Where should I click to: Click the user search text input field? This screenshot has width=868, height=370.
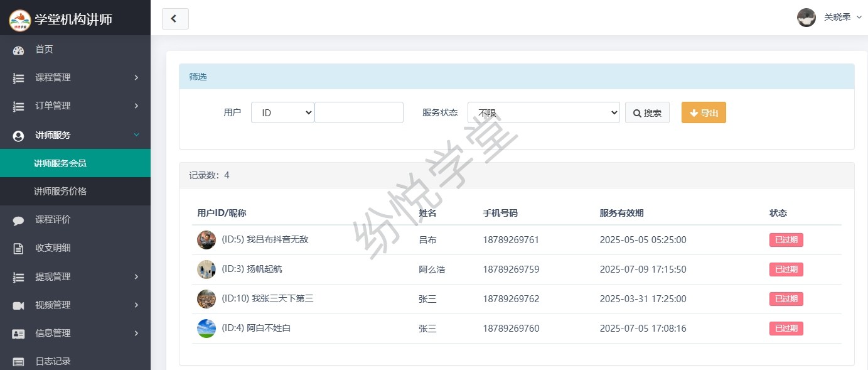(x=358, y=113)
